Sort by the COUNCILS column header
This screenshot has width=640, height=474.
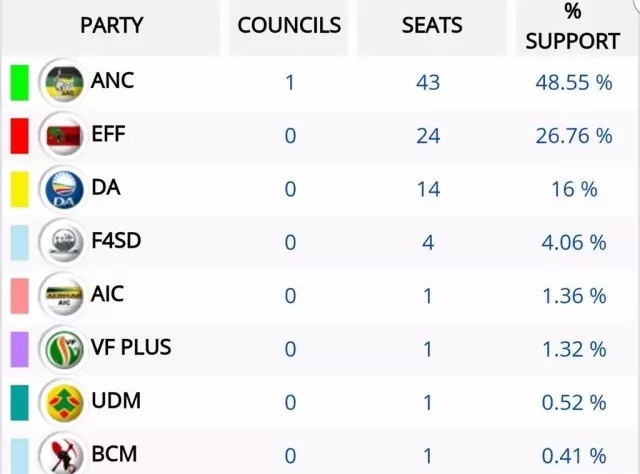[289, 25]
